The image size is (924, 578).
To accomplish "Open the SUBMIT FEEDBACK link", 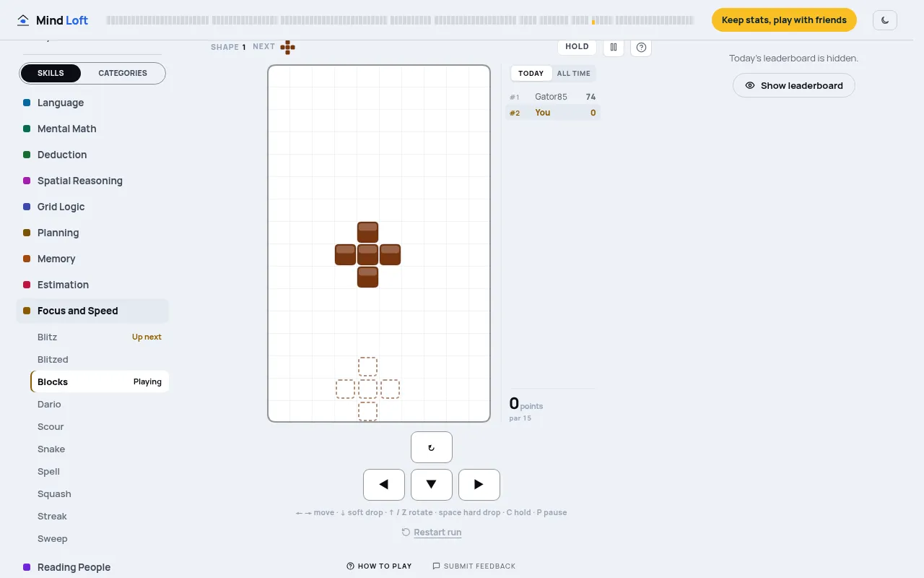I will coord(474,566).
